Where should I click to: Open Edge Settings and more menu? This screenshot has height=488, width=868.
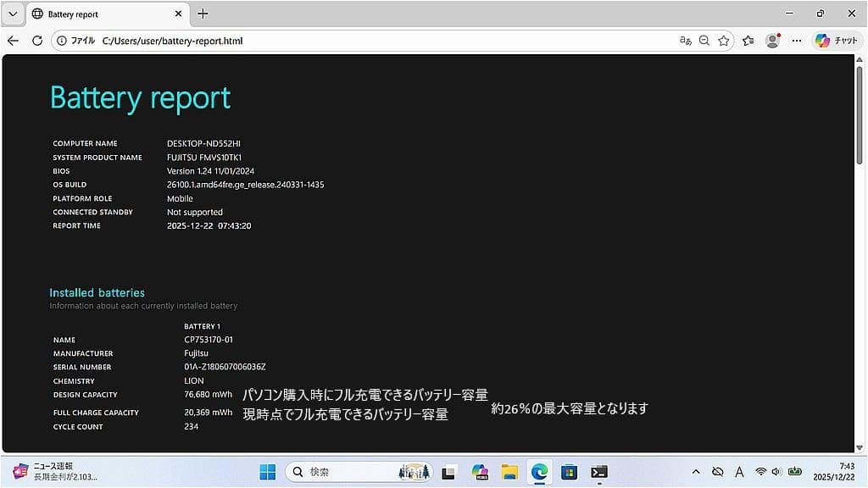[x=797, y=41]
